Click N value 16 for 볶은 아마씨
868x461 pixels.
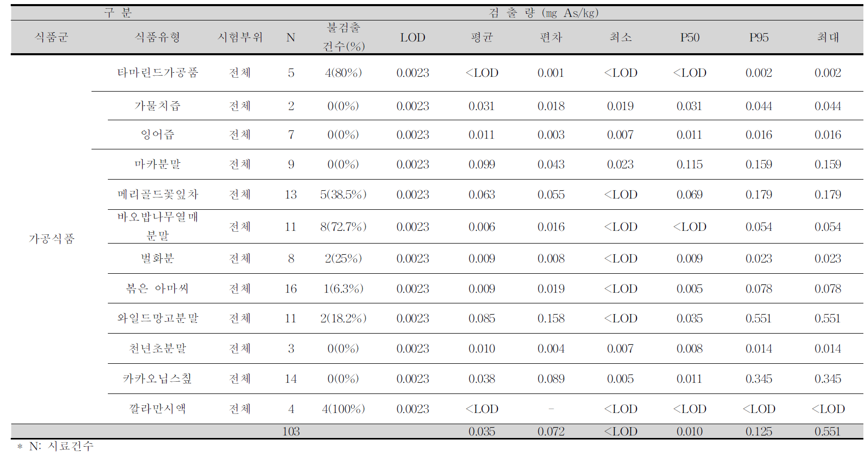[x=291, y=289]
